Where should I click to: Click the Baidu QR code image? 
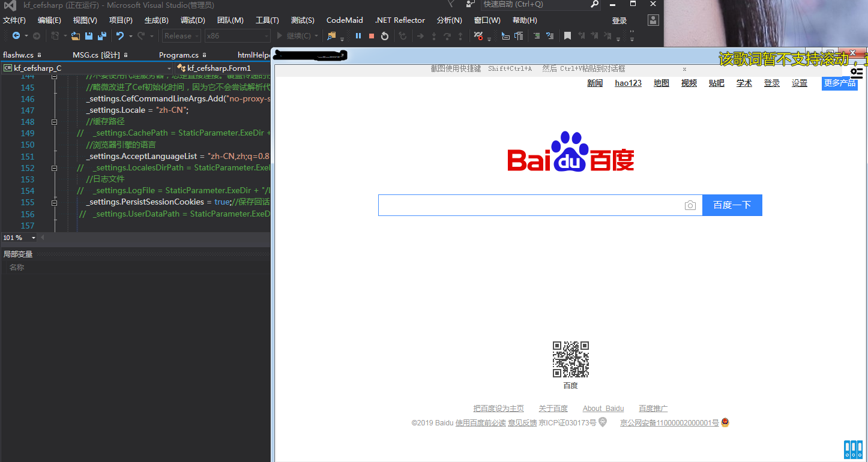click(x=571, y=359)
